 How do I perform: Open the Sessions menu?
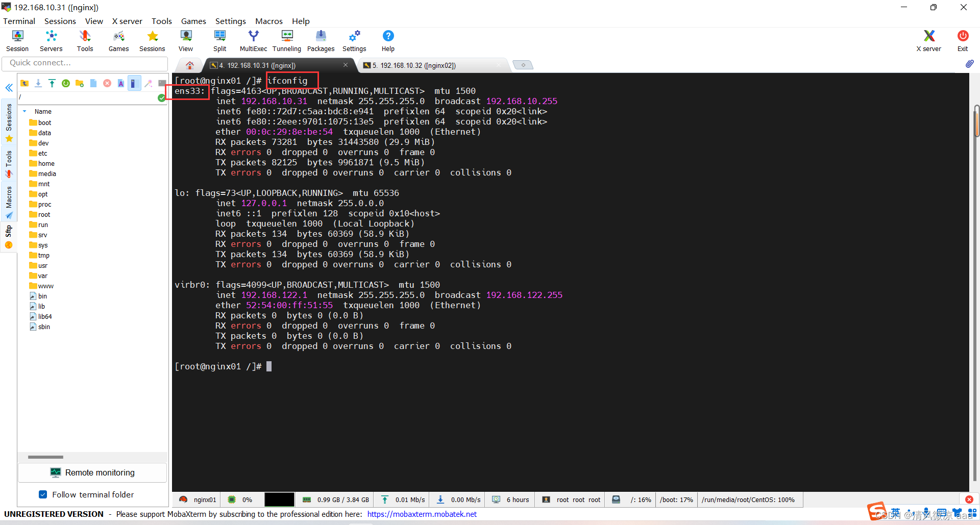coord(60,21)
